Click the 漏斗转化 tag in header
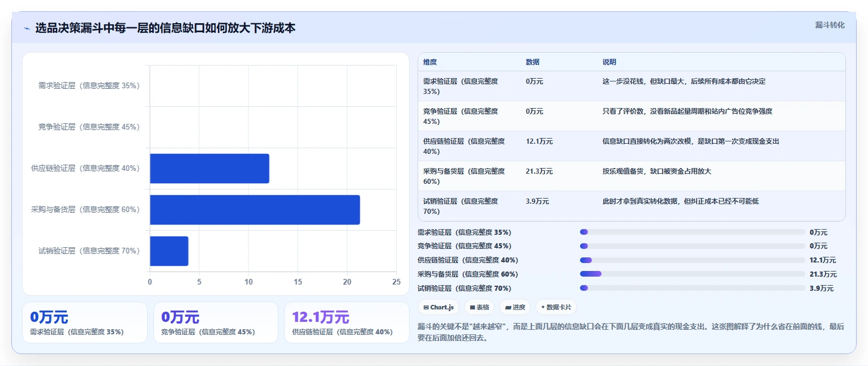 click(x=830, y=25)
